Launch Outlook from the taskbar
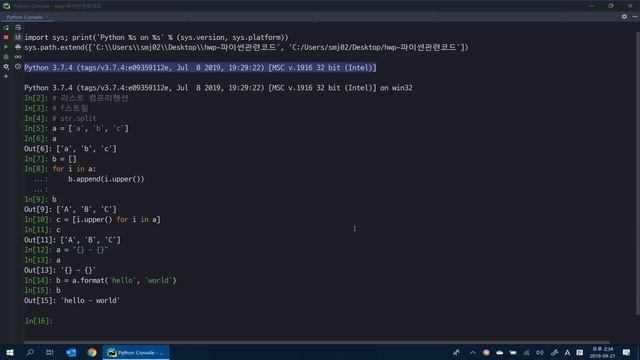 coord(71,352)
